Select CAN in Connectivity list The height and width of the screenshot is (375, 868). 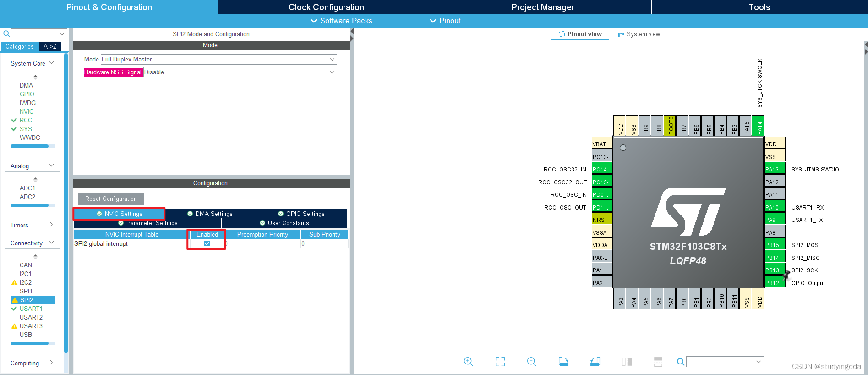[26, 265]
